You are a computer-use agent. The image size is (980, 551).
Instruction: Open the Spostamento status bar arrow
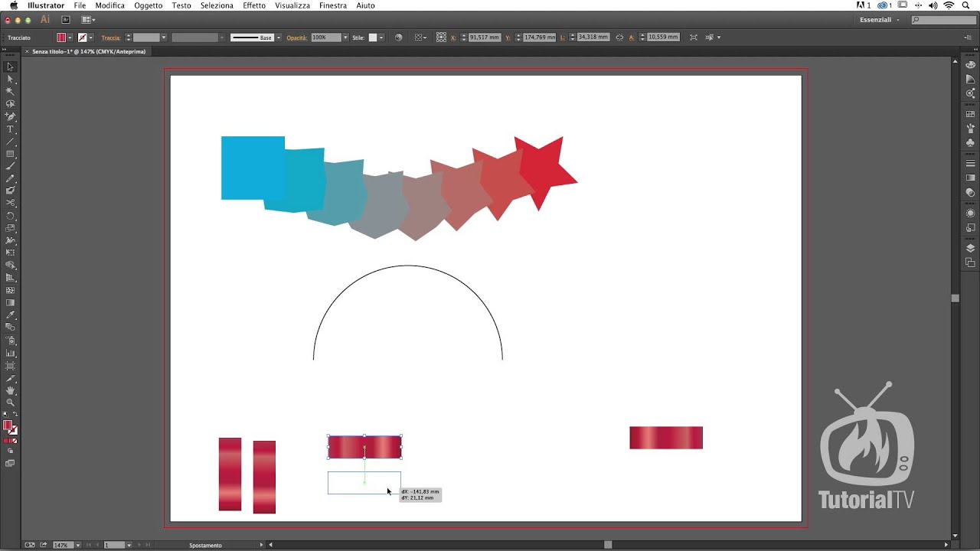click(x=261, y=545)
